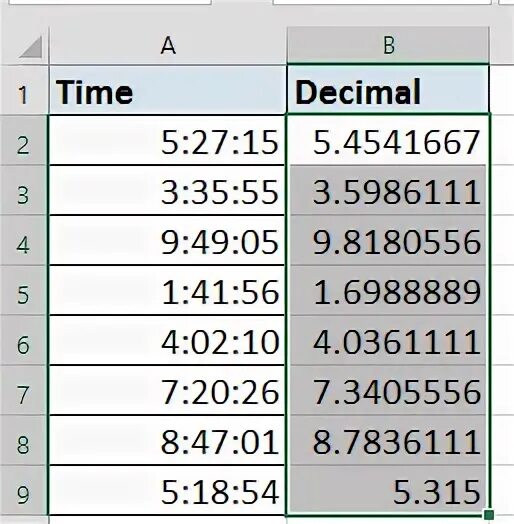Select row 2 header
514x524 pixels.
pos(23,140)
